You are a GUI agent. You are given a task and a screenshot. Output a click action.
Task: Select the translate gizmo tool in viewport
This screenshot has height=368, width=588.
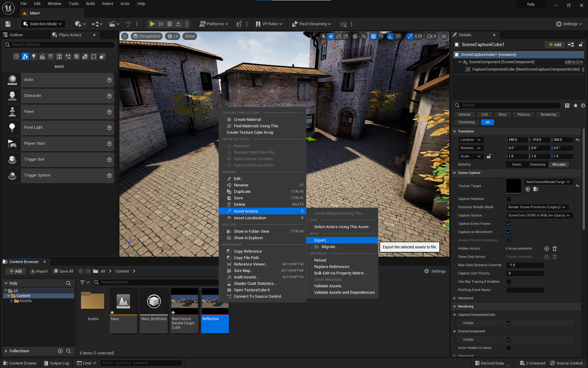click(x=331, y=36)
